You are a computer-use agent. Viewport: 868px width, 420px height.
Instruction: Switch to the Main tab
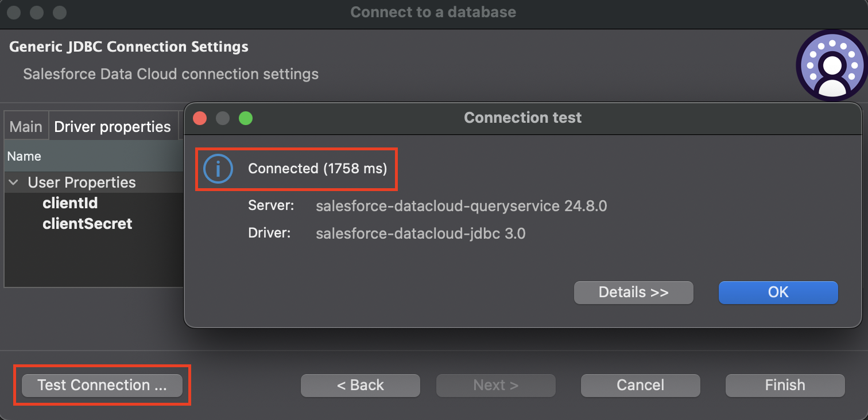pos(26,126)
